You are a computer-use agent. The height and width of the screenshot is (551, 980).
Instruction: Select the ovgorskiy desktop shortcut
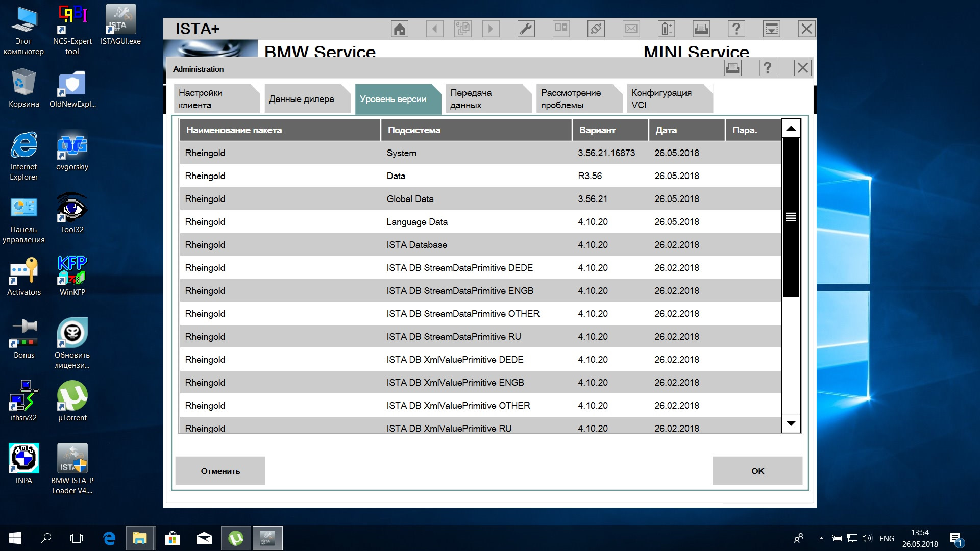pyautogui.click(x=72, y=152)
